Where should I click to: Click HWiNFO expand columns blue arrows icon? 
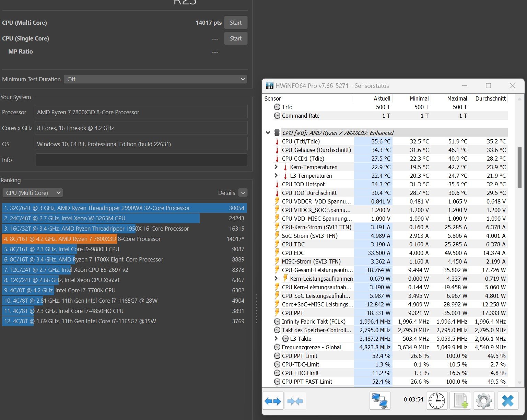[273, 401]
